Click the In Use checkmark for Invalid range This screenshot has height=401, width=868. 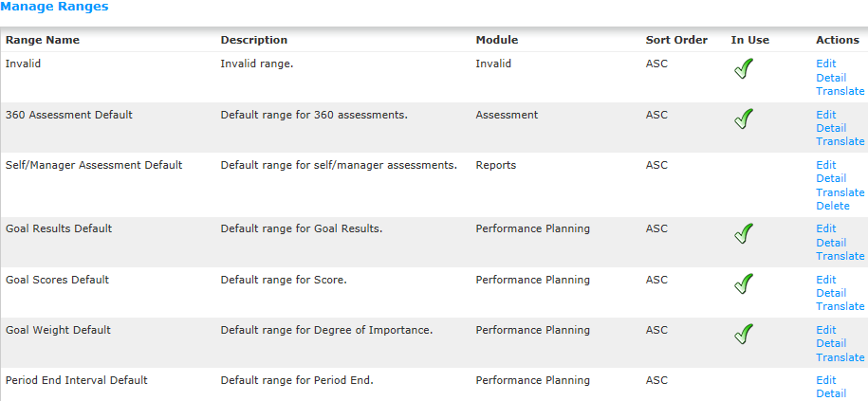744,69
